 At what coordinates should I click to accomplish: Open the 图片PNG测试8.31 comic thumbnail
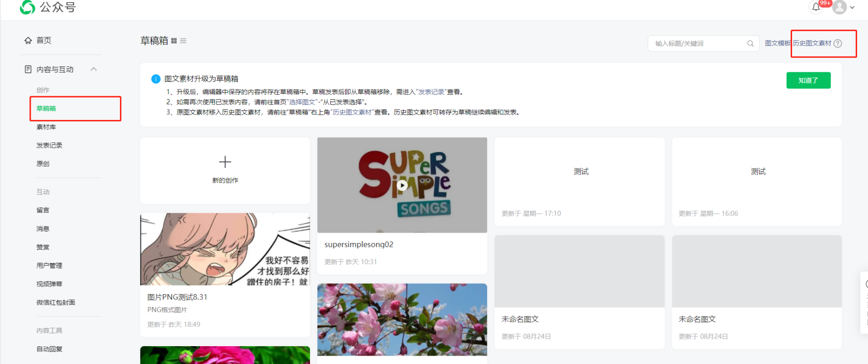pos(225,249)
